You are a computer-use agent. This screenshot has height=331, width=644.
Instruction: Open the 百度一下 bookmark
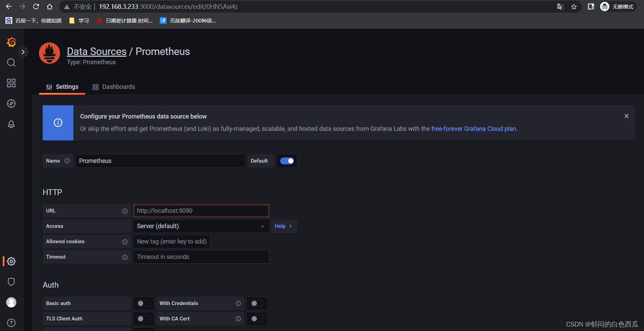click(34, 21)
